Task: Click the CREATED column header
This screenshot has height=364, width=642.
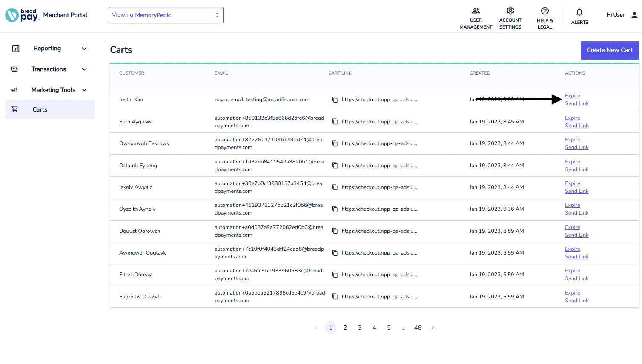Action: pos(480,73)
